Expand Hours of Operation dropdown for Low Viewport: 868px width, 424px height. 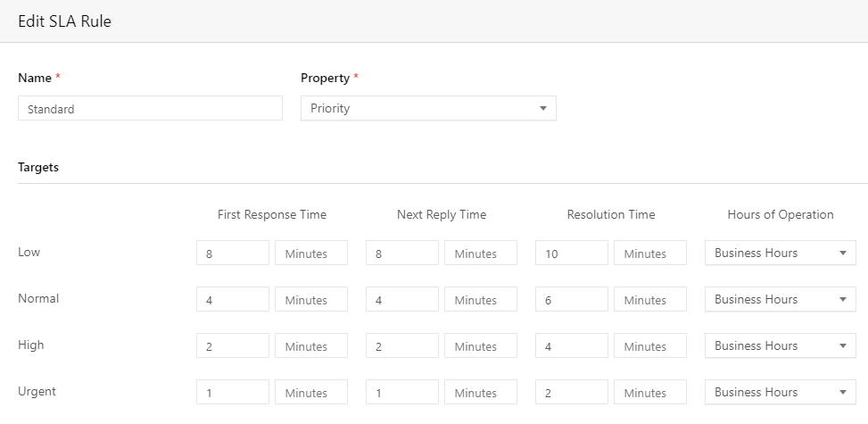coord(780,253)
